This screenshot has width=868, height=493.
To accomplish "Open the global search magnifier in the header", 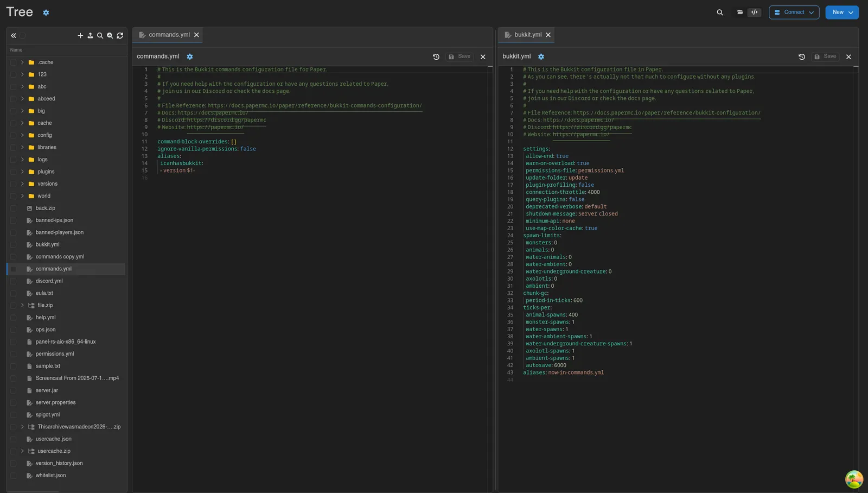I will click(720, 12).
